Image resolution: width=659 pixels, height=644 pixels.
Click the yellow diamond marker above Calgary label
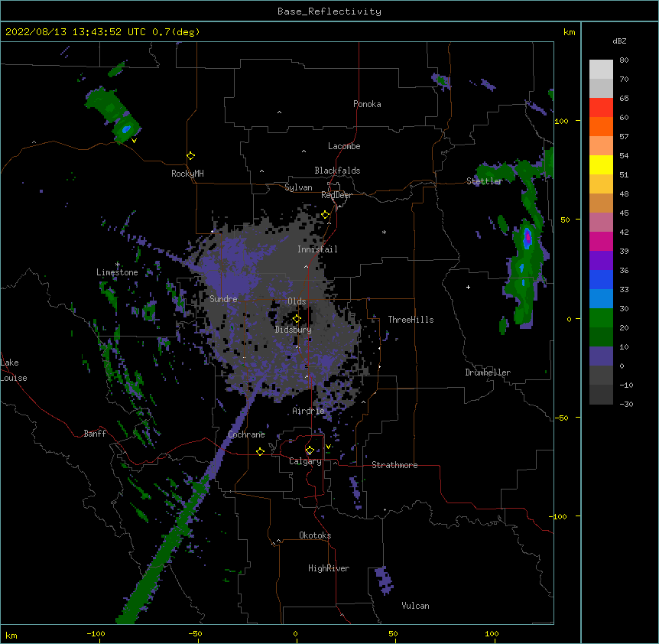310,450
